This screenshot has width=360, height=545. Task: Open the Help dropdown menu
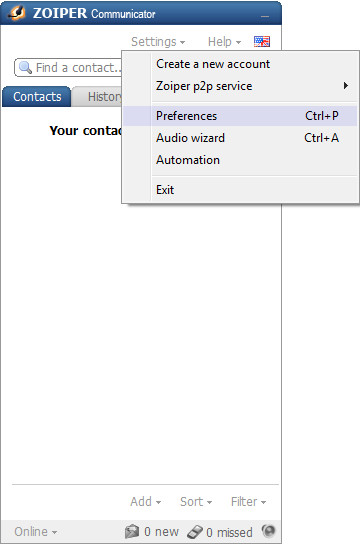tap(224, 42)
